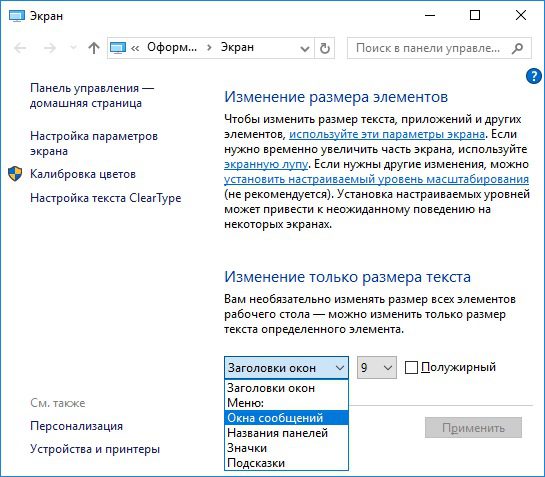
Task: Open the font size 9 dropdown
Action: coord(377,367)
